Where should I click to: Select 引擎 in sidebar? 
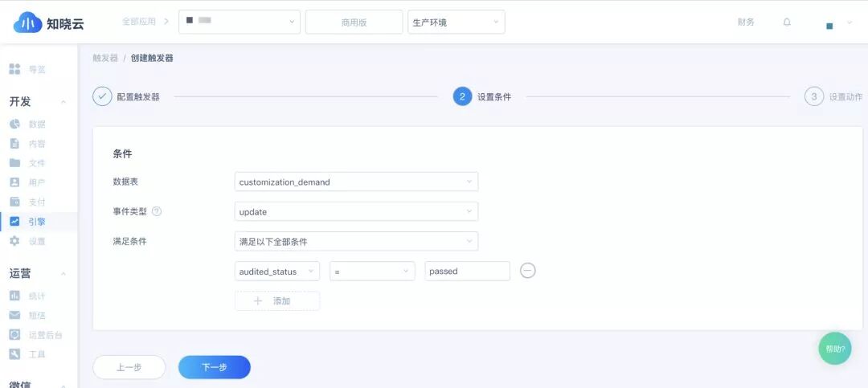(37, 222)
